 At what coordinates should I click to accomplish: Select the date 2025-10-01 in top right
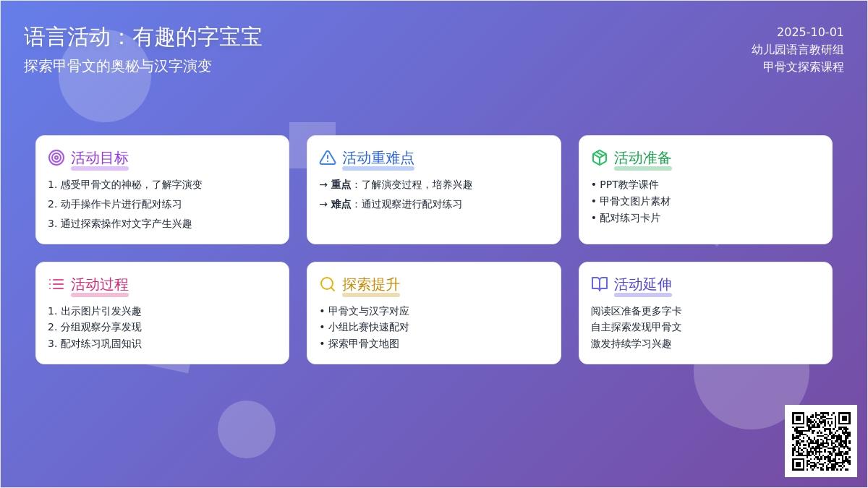point(809,33)
